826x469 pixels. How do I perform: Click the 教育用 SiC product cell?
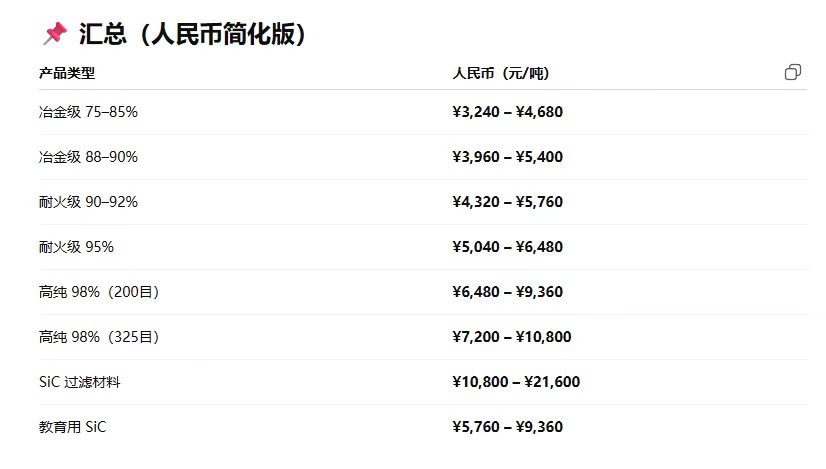[73, 427]
